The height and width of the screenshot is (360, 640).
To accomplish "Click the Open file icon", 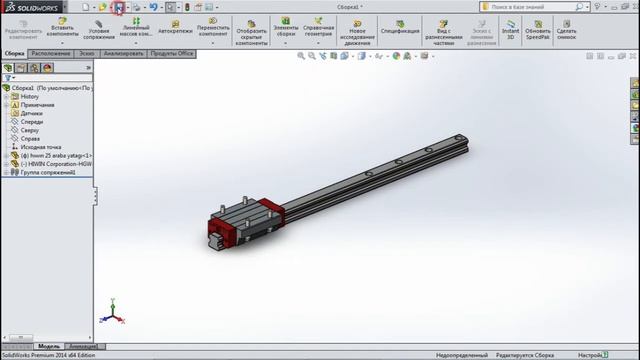I will pos(102,7).
